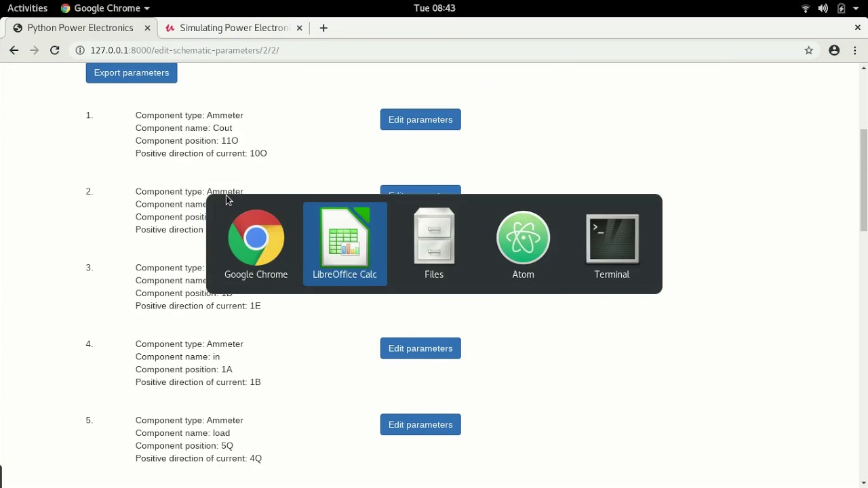The image size is (868, 488).
Task: Click the volume icon in top bar
Action: (823, 8)
